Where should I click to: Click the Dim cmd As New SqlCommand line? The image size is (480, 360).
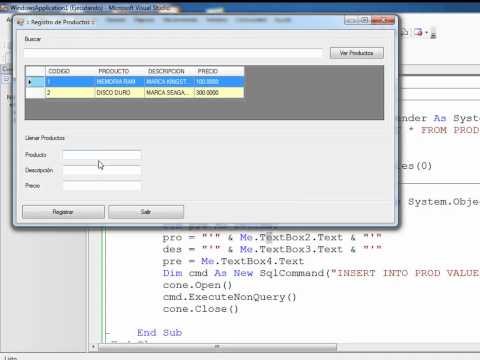[x=321, y=273]
